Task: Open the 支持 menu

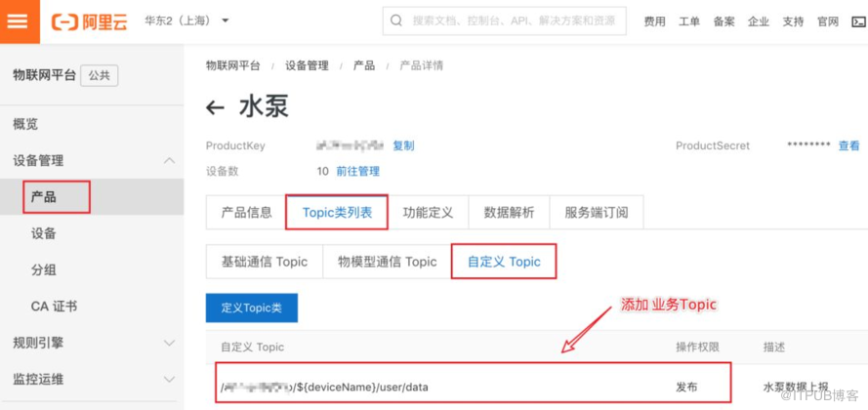Action: coord(793,21)
